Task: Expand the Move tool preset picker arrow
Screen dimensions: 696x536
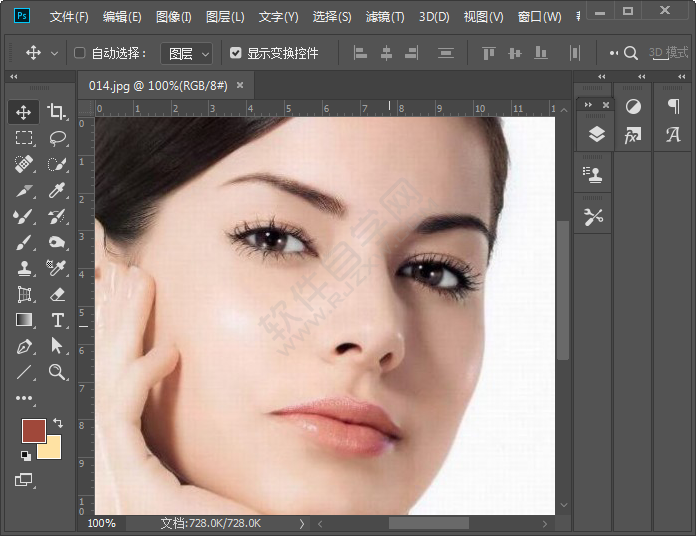Action: click(x=54, y=53)
